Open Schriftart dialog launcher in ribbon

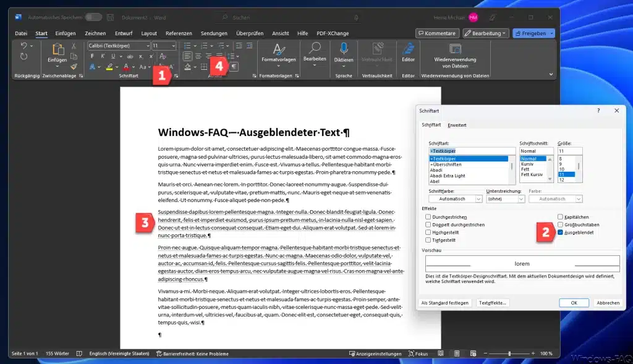[x=176, y=75]
